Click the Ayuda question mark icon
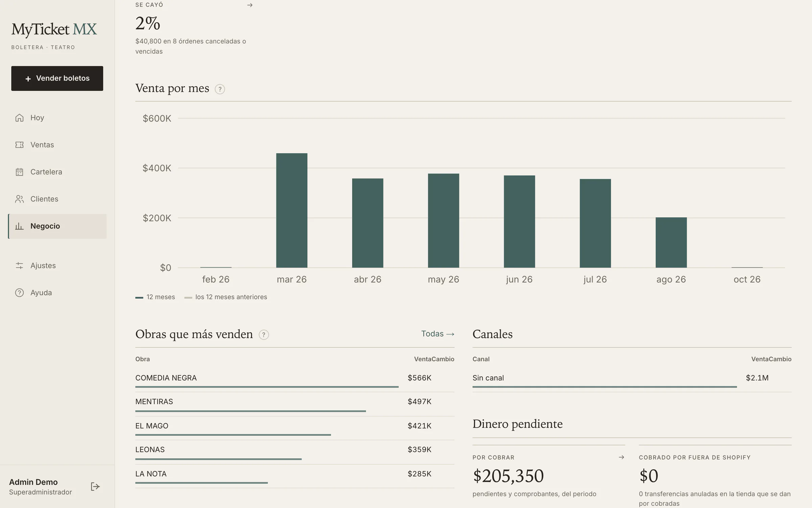 point(19,293)
